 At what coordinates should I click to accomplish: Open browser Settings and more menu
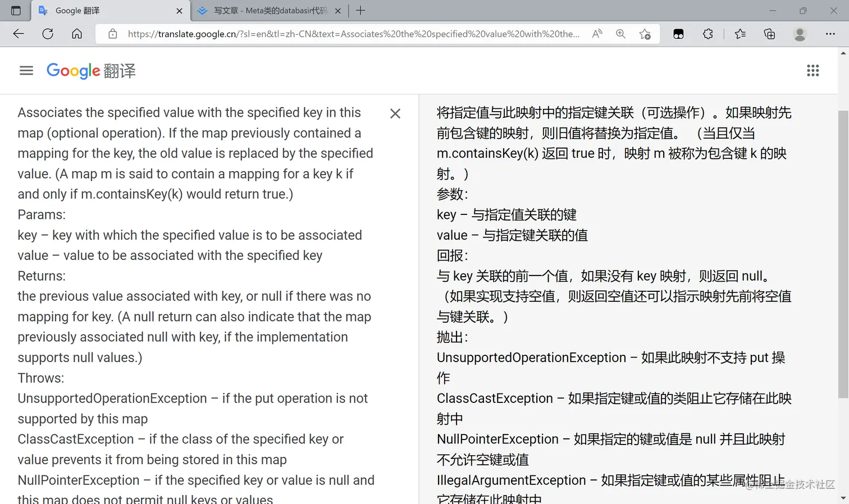830,34
